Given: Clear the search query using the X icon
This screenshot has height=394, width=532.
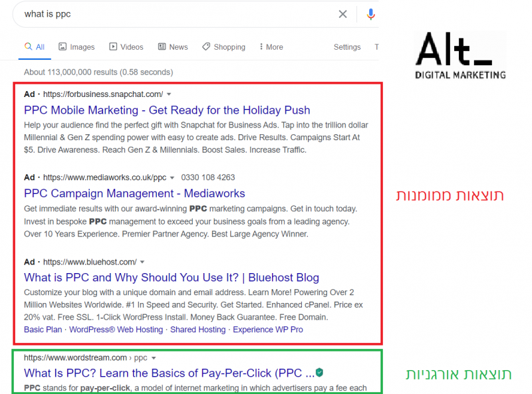Looking at the screenshot, I should (x=342, y=14).
